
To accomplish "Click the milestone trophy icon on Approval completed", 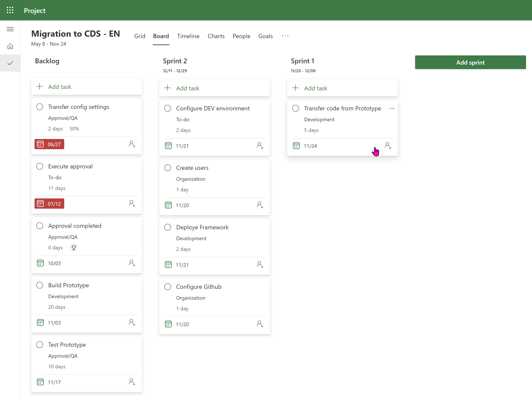I will coord(74,247).
